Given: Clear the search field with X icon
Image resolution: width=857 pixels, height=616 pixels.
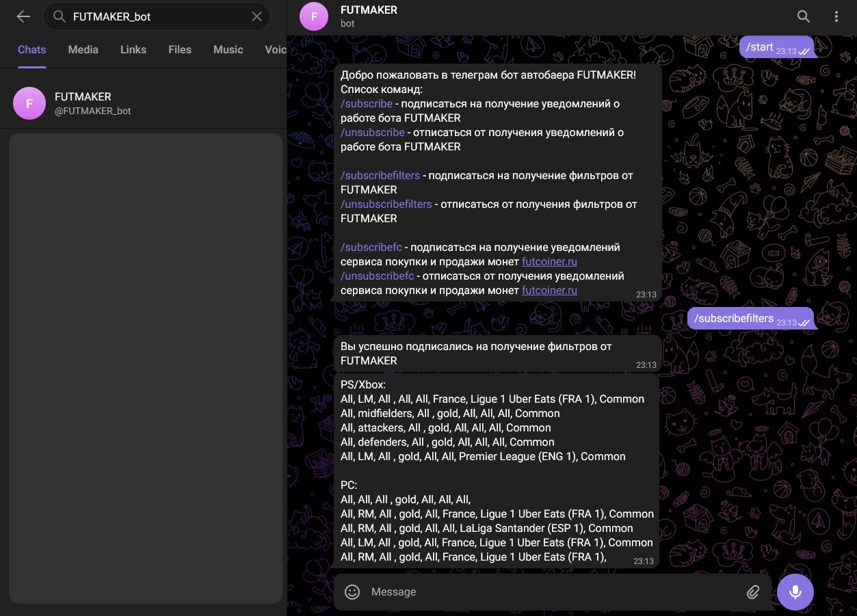Looking at the screenshot, I should (256, 16).
